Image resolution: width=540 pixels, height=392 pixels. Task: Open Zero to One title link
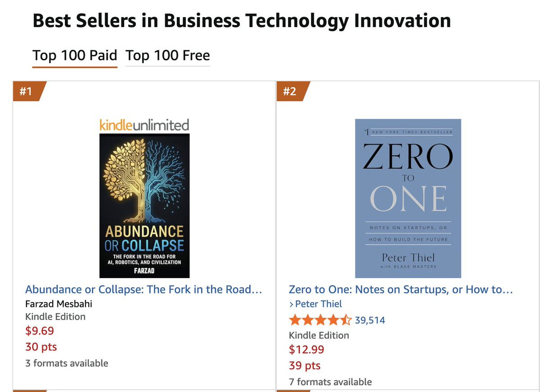tap(400, 289)
